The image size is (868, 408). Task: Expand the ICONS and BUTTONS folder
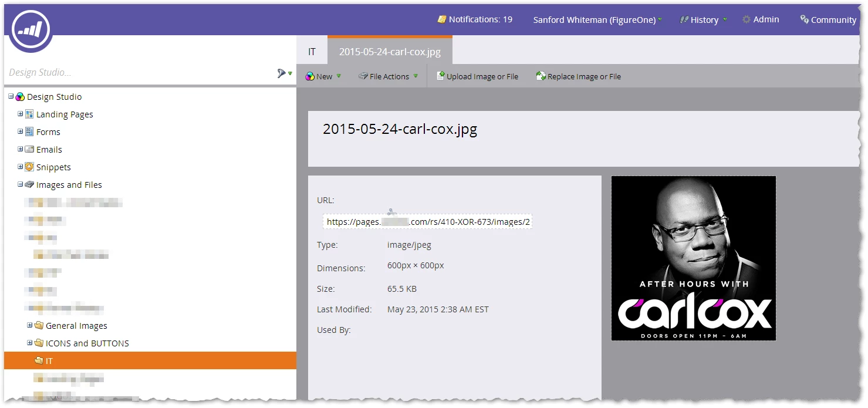[x=29, y=343]
